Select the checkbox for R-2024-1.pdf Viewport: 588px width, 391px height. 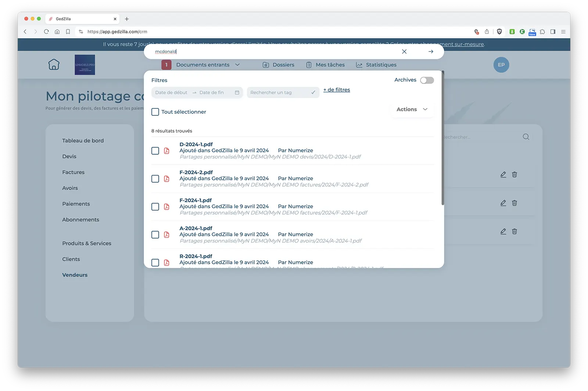(x=155, y=262)
